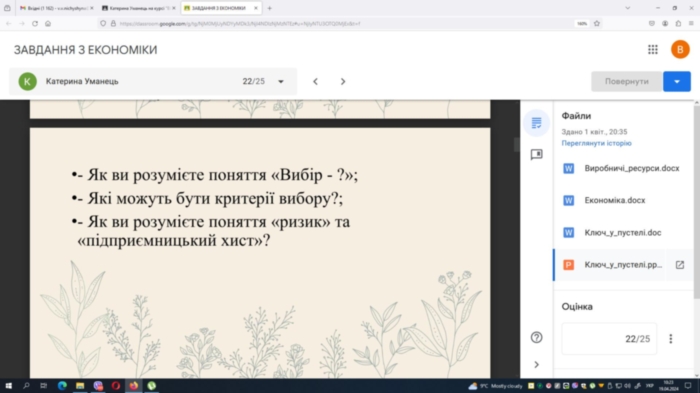
Task: Open the comment bank icon
Action: click(536, 155)
